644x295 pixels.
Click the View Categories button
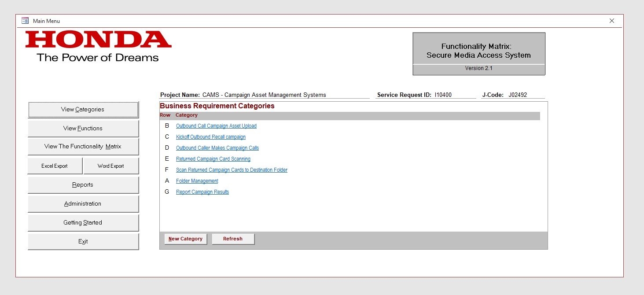pos(83,110)
